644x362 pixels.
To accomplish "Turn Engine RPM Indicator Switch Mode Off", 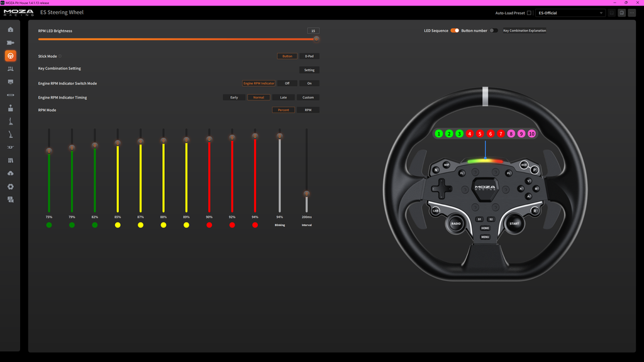I will pos(287,84).
